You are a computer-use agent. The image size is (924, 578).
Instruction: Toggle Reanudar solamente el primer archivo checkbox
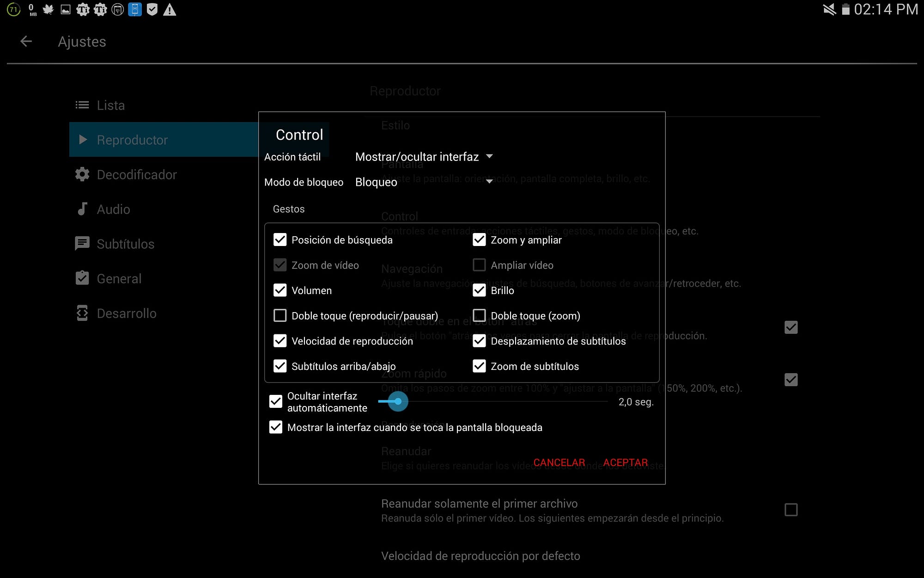[x=791, y=510]
